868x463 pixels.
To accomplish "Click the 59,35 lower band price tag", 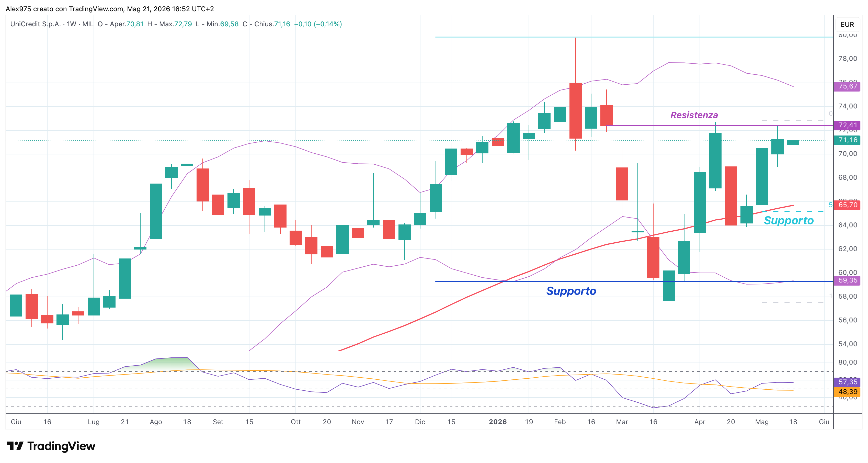I will pos(847,280).
